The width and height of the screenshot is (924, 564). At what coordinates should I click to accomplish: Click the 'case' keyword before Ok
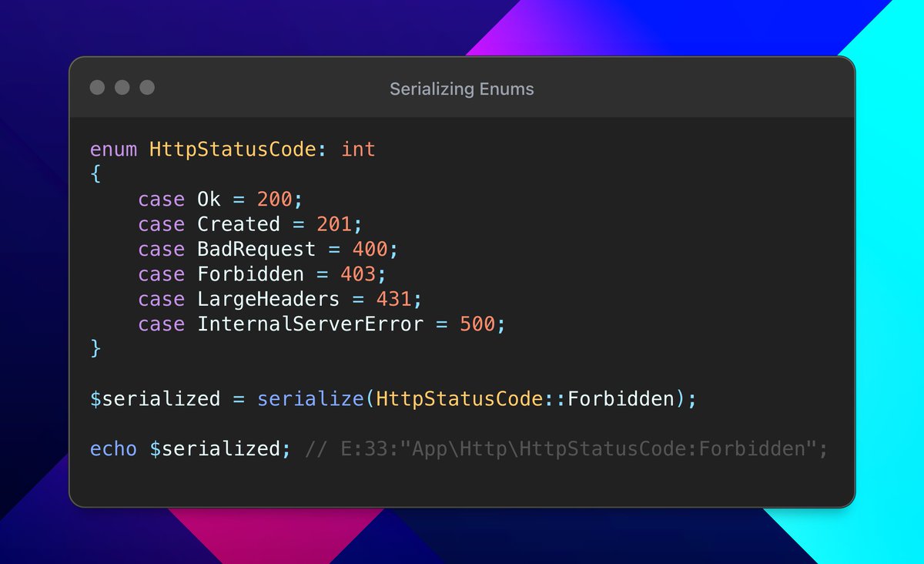pos(162,200)
